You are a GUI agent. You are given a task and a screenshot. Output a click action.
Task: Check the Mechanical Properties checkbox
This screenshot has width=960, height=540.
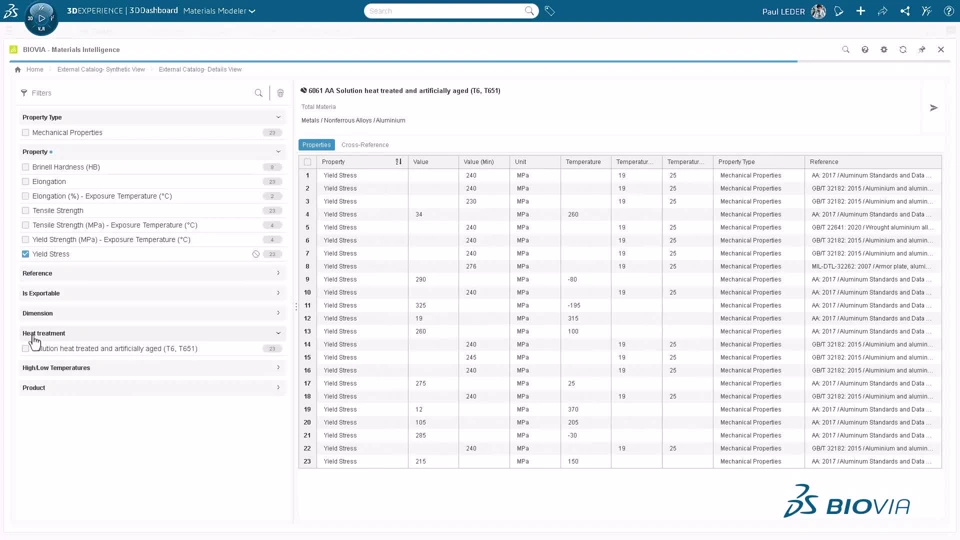coord(25,132)
